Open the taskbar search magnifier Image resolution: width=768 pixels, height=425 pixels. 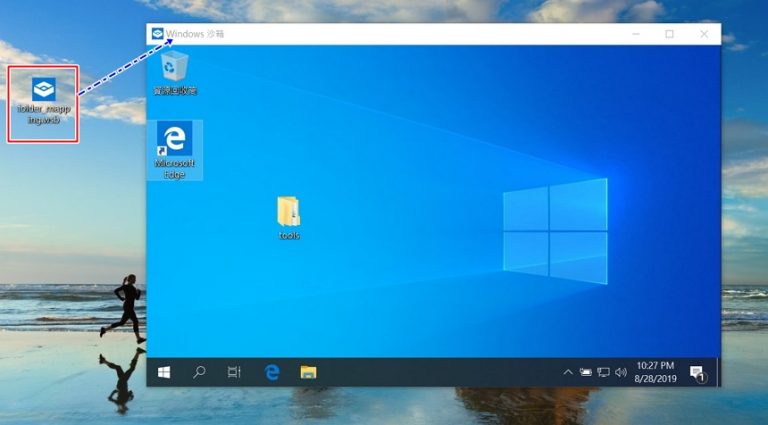point(199,372)
